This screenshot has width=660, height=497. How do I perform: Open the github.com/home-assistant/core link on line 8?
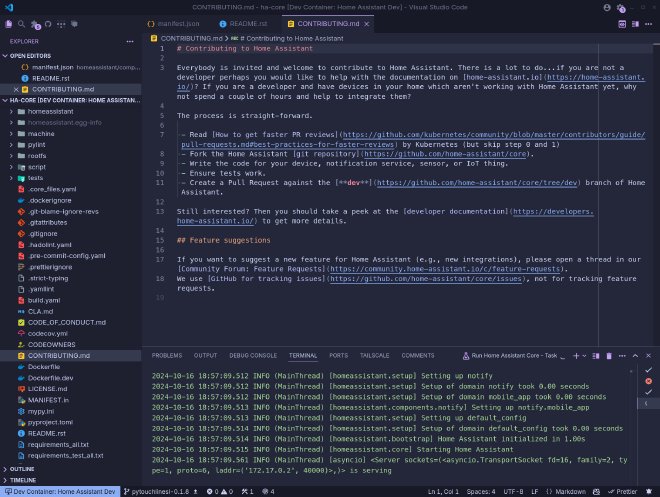445,154
